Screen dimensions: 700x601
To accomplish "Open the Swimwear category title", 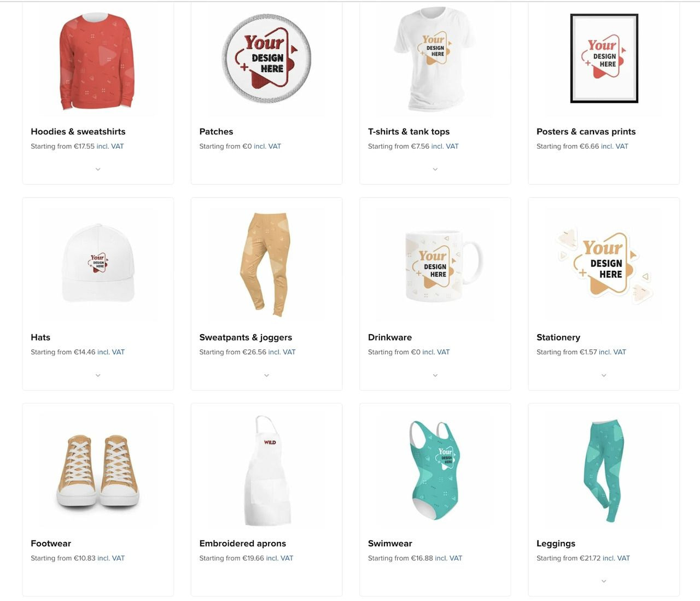I will click(390, 544).
